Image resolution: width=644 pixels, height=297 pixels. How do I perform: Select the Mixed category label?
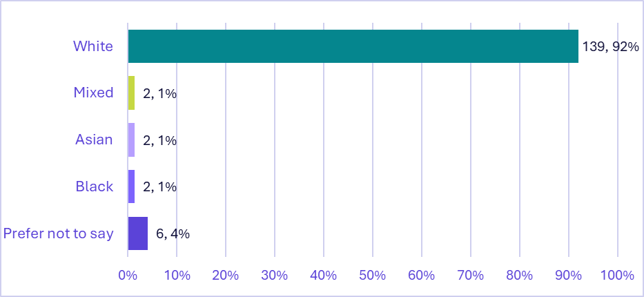pyautogui.click(x=93, y=93)
